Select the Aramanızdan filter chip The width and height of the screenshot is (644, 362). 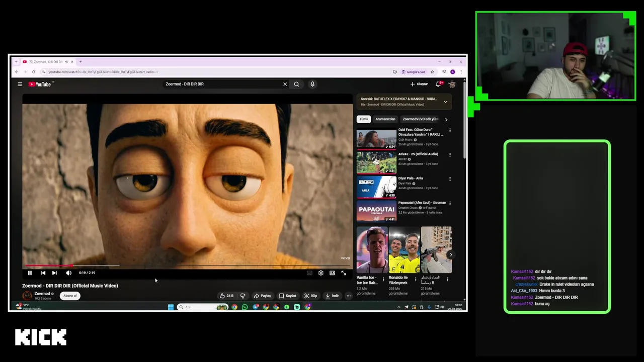385,119
